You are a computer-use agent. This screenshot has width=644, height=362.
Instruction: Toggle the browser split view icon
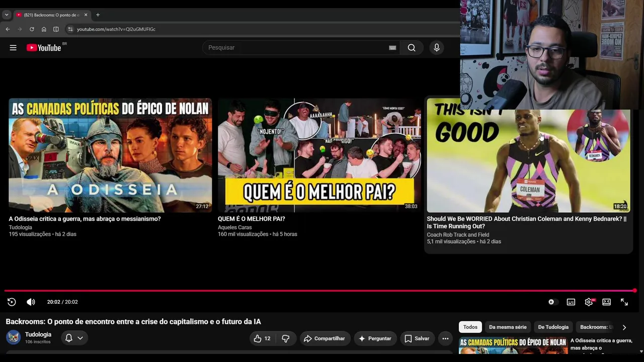[56, 29]
